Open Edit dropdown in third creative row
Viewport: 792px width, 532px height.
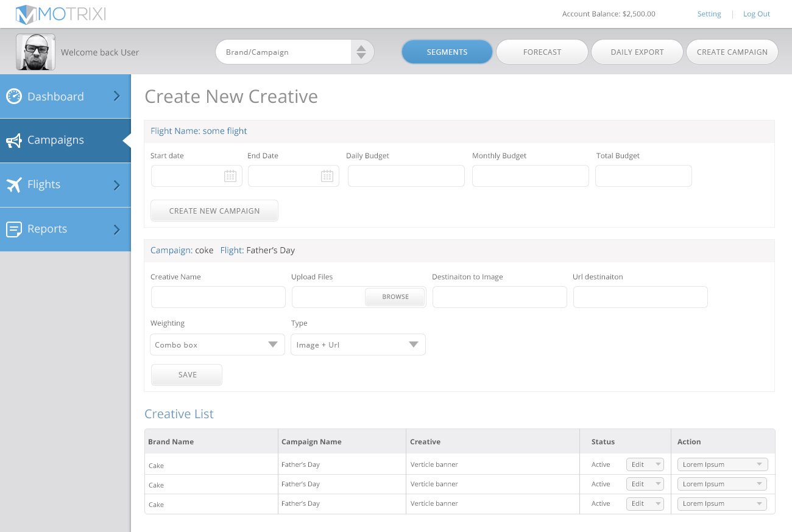[x=645, y=503]
